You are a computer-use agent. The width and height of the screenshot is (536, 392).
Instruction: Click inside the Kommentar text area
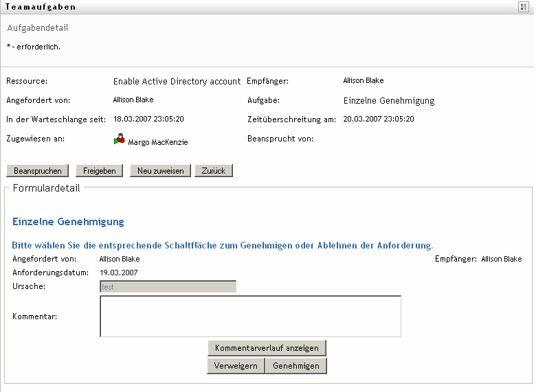[250, 316]
